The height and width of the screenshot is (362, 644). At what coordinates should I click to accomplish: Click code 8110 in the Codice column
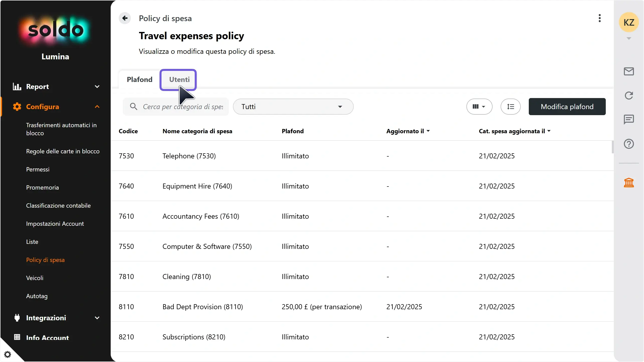pos(126,307)
